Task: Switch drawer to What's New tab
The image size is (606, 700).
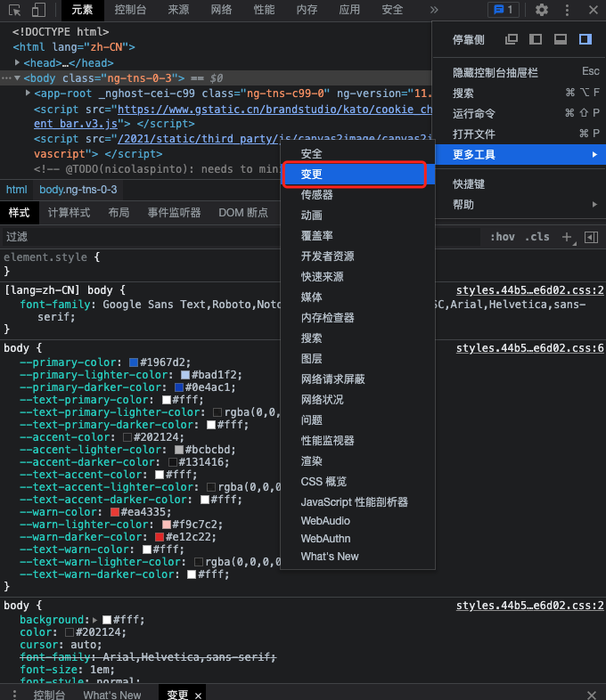Action: [x=112, y=695]
